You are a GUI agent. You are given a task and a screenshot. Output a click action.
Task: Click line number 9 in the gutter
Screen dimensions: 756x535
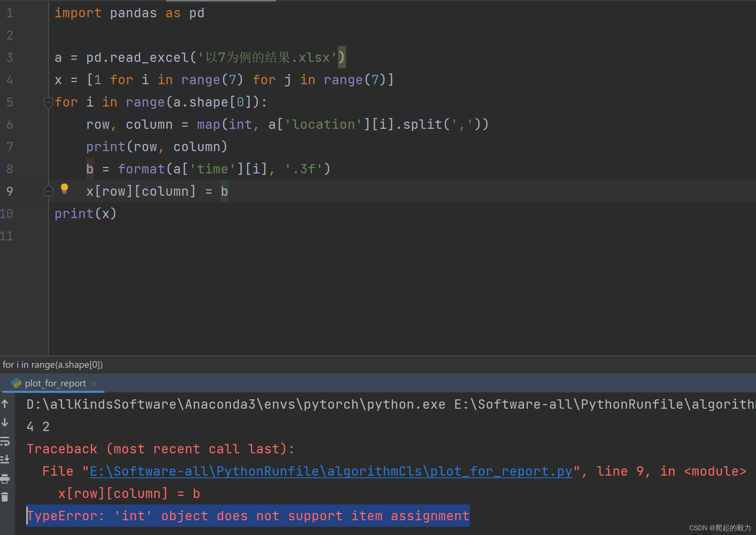[x=10, y=191]
